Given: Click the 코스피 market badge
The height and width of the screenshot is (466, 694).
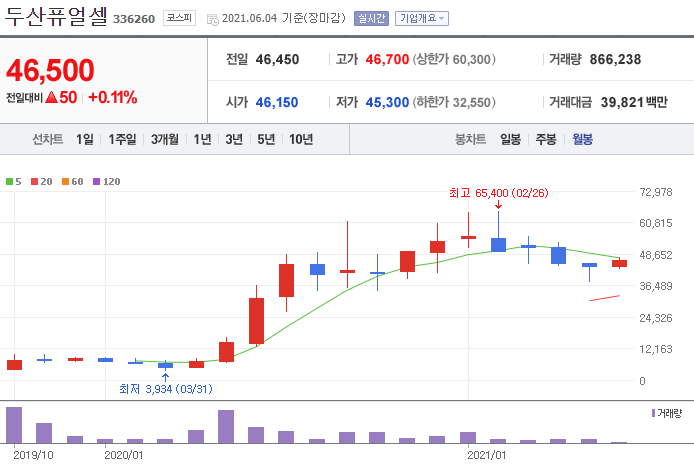Looking at the screenshot, I should (x=179, y=18).
